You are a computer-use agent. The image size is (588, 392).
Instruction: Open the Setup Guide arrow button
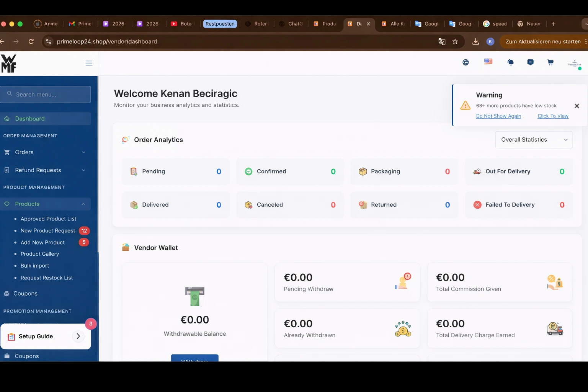tap(78, 336)
